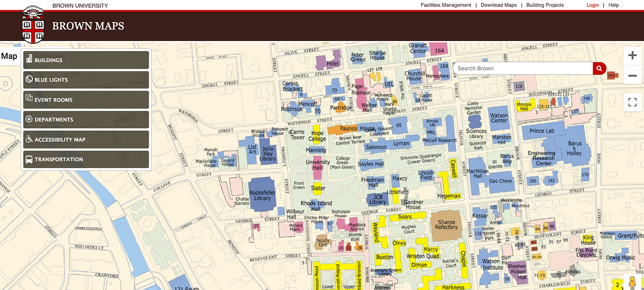Open the Facilities Management link
Viewport: 644px width, 290px height.
click(446, 5)
